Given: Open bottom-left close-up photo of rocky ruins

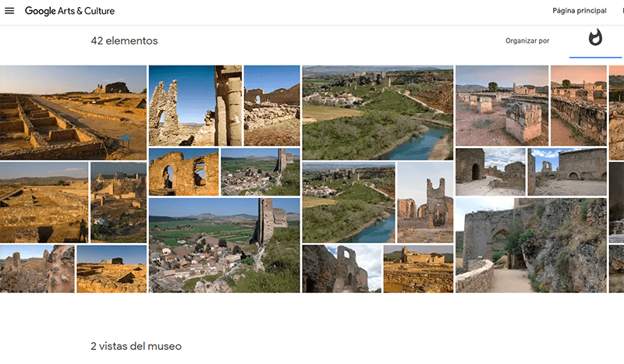Looking at the screenshot, I should [x=37, y=269].
